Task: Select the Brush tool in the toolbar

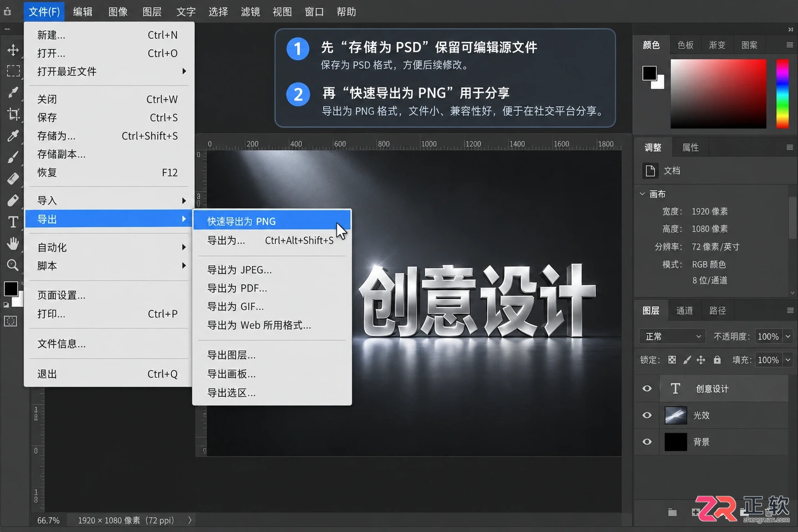Action: [x=13, y=157]
